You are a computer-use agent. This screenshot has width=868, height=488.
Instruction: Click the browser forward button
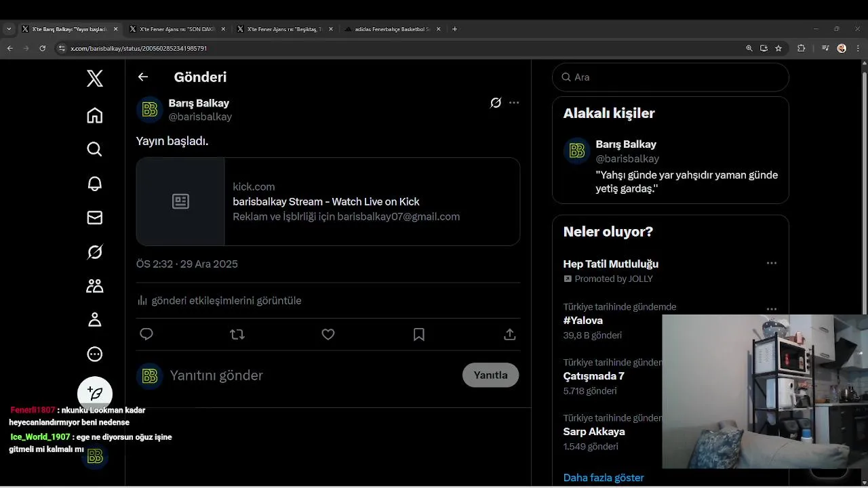point(26,48)
